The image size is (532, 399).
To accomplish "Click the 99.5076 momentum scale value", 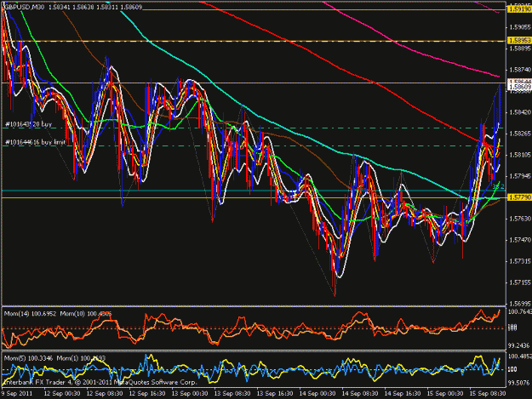I will point(520,383).
